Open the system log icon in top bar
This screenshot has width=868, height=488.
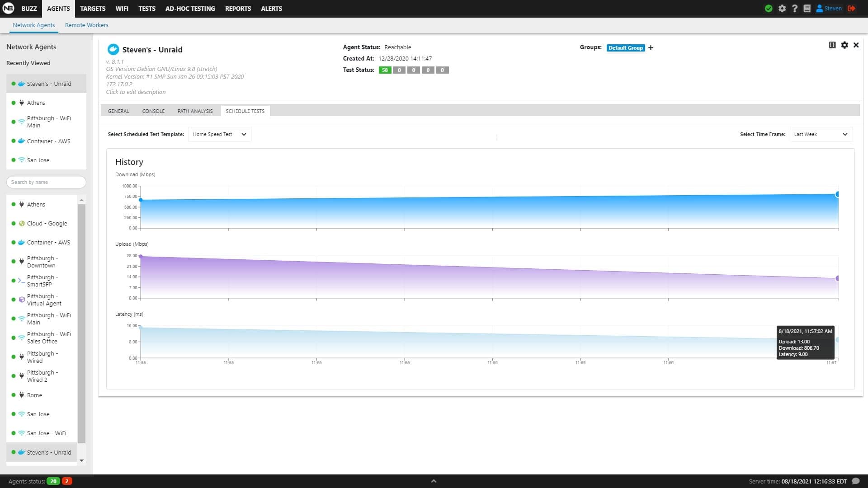click(807, 9)
